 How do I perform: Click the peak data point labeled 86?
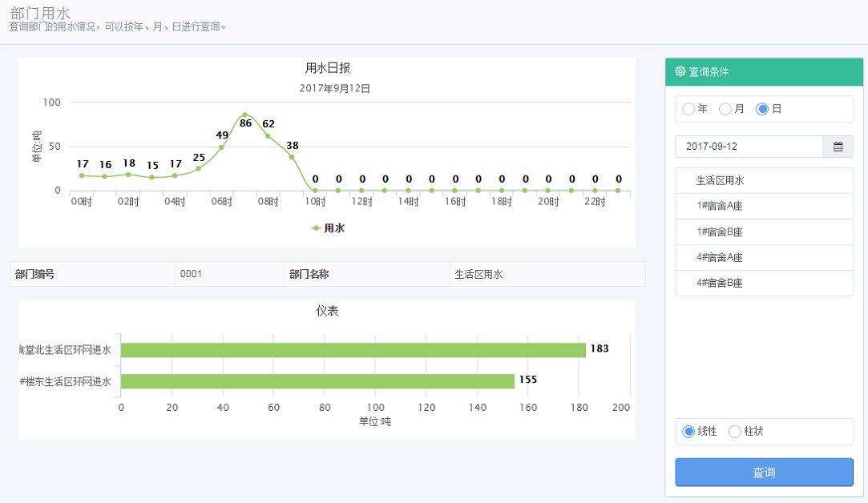coord(244,115)
